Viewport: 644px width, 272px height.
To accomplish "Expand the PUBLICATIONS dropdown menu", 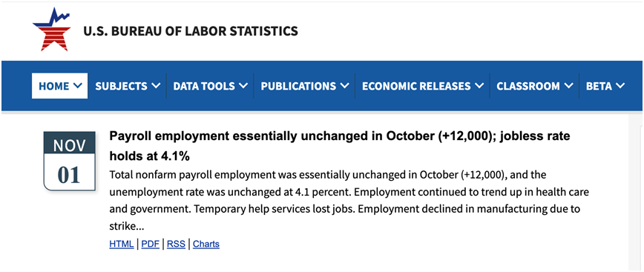I will tap(305, 86).
